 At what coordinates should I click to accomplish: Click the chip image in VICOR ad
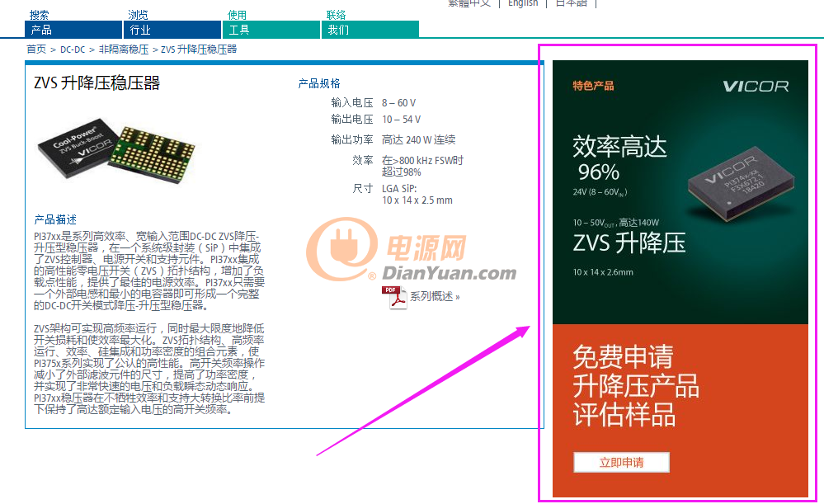coord(741,184)
